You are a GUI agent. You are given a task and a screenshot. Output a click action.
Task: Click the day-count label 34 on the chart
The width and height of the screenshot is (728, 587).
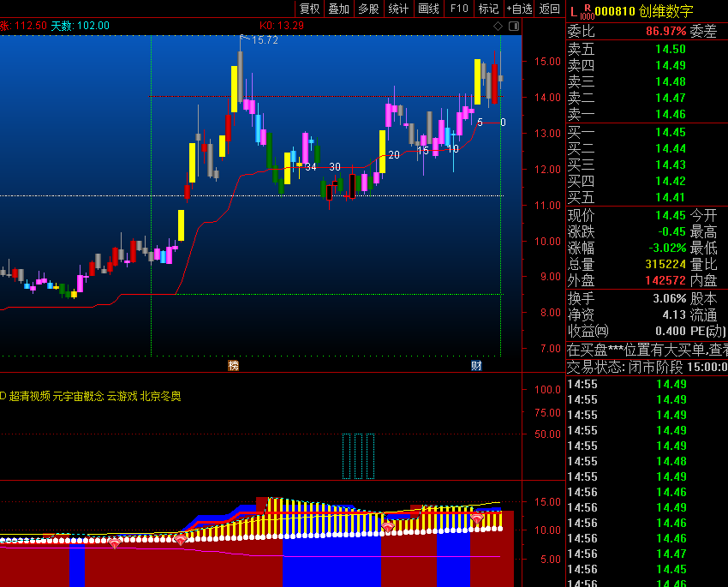coord(311,167)
